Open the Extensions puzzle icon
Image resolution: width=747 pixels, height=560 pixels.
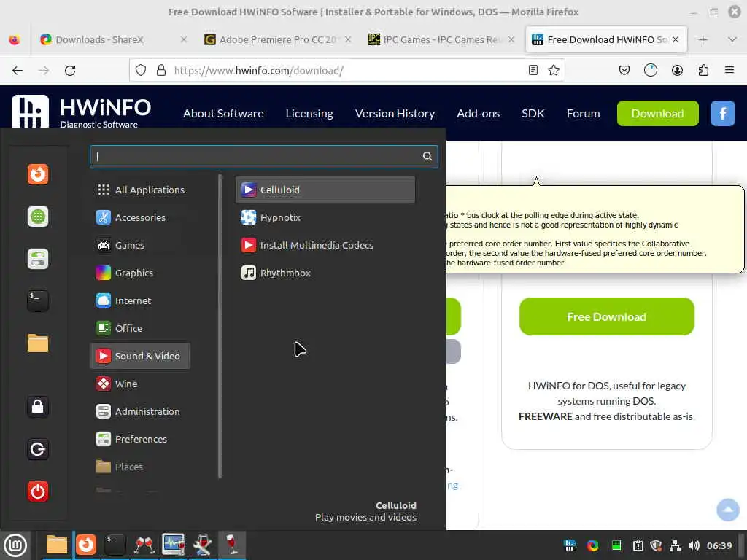pos(703,71)
